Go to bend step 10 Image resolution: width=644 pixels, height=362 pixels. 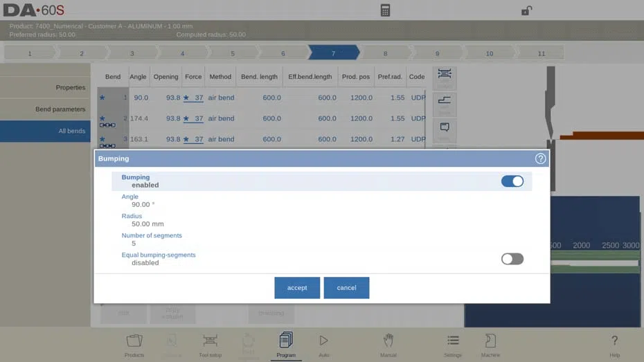pyautogui.click(x=489, y=53)
